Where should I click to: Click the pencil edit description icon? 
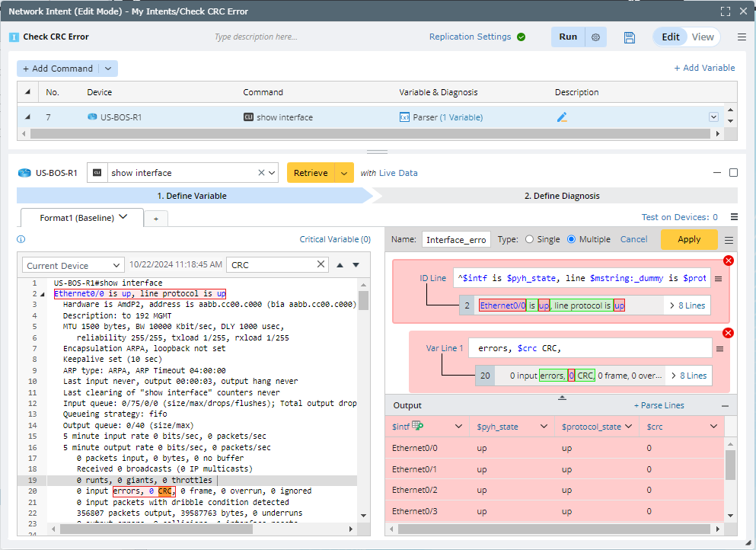pyautogui.click(x=562, y=117)
